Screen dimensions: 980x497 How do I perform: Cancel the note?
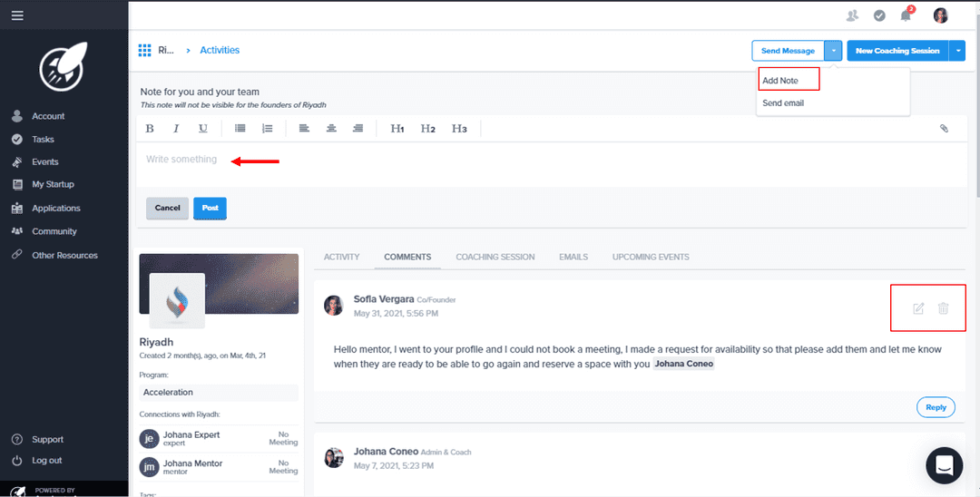tap(168, 208)
